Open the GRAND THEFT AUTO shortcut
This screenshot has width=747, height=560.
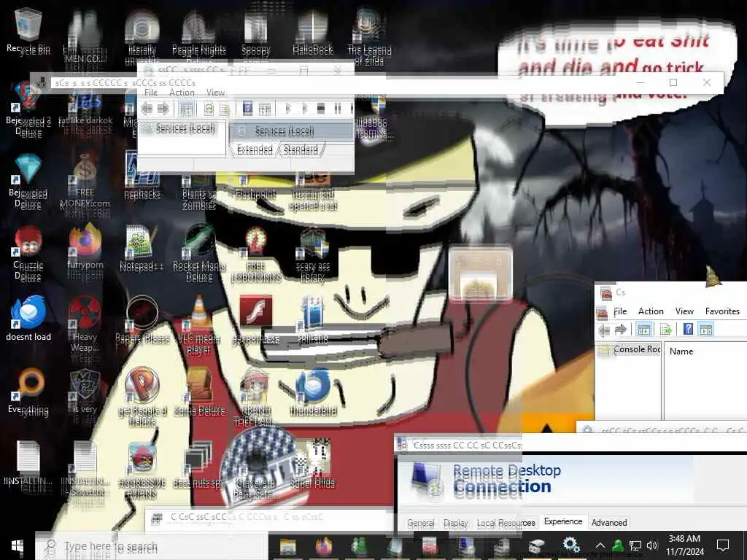coord(256,396)
